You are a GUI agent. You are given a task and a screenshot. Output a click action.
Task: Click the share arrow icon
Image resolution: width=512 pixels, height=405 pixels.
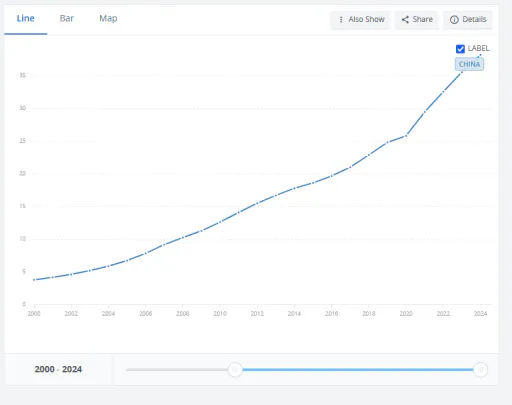[405, 20]
